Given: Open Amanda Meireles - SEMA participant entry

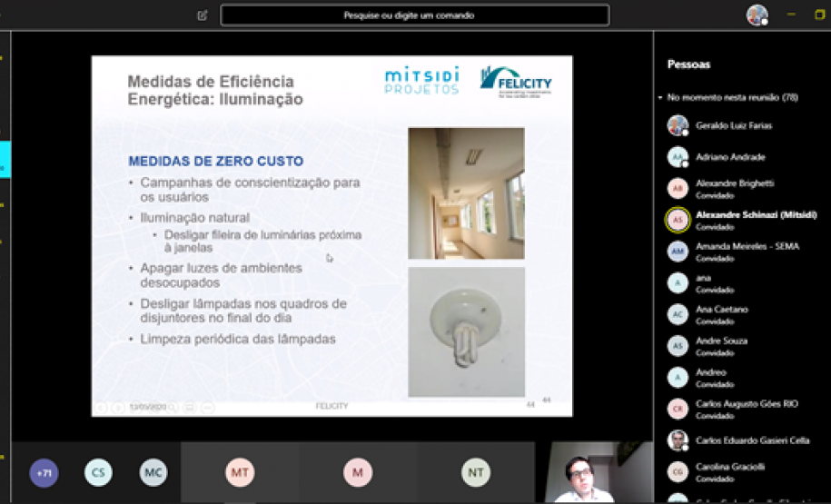Looking at the screenshot, I should 747,252.
